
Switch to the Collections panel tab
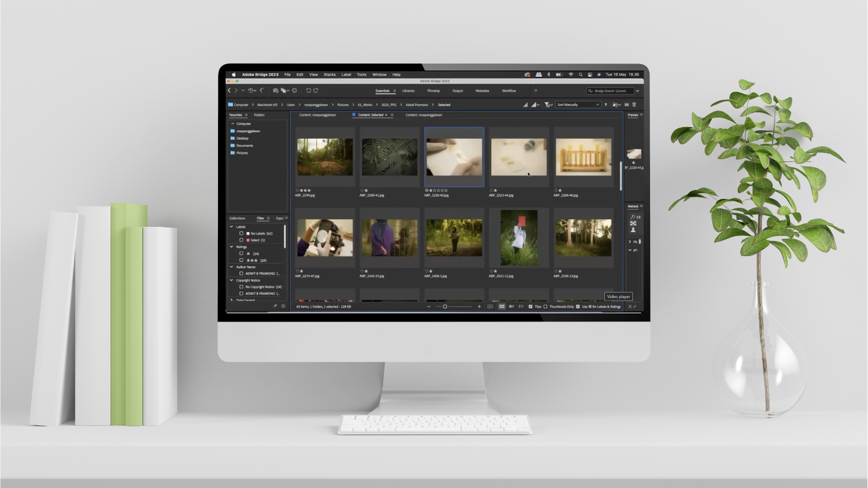237,218
